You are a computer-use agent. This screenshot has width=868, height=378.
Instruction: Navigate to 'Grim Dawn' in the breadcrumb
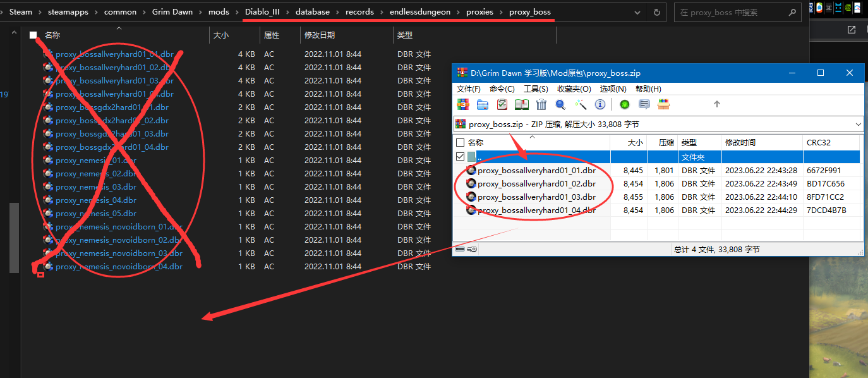click(172, 12)
